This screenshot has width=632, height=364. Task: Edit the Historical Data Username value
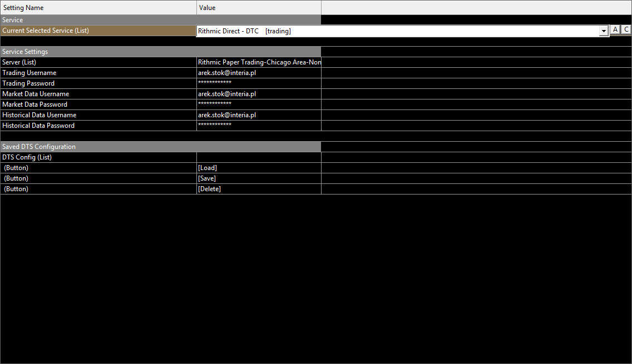259,114
